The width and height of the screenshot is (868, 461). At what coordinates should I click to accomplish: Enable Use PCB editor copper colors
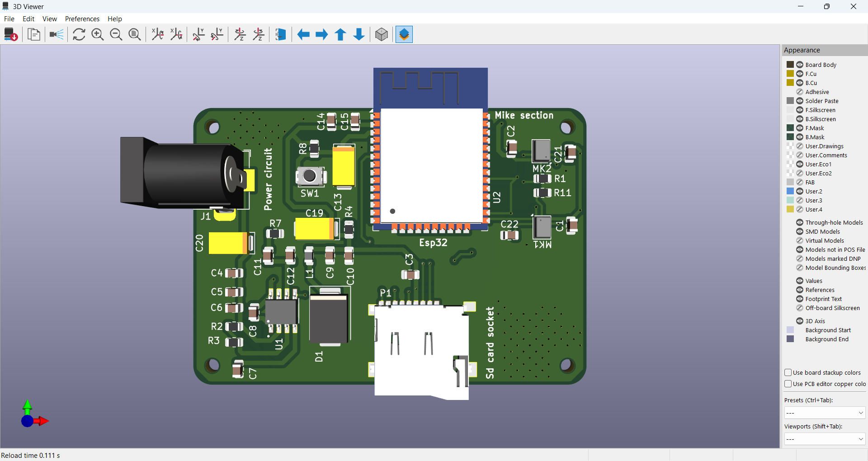tap(788, 384)
